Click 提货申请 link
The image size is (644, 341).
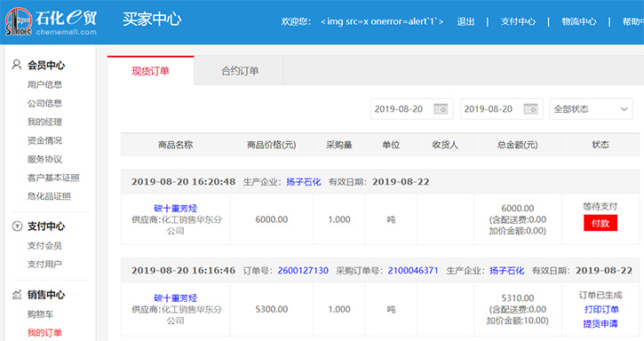(600, 324)
